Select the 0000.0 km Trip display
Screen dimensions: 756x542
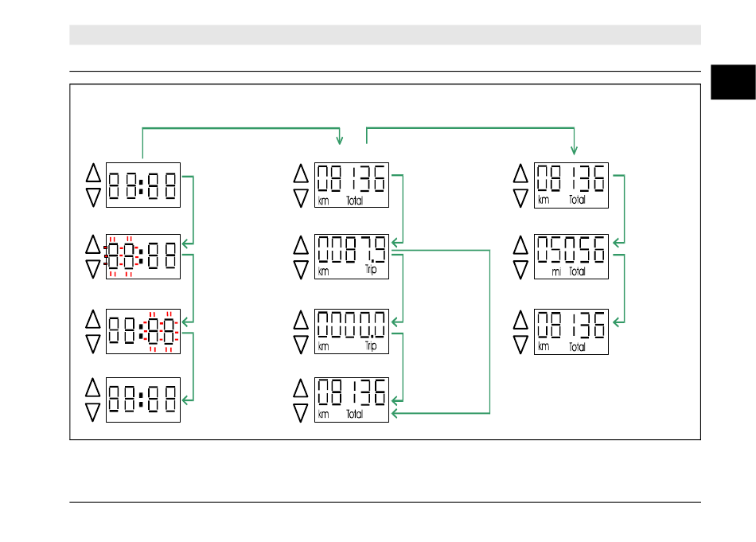(352, 331)
